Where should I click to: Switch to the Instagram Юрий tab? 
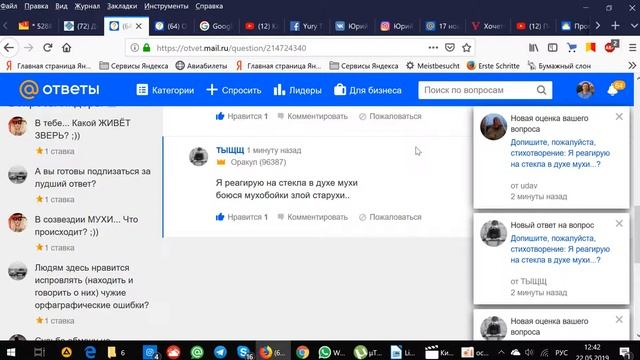tap(397, 26)
